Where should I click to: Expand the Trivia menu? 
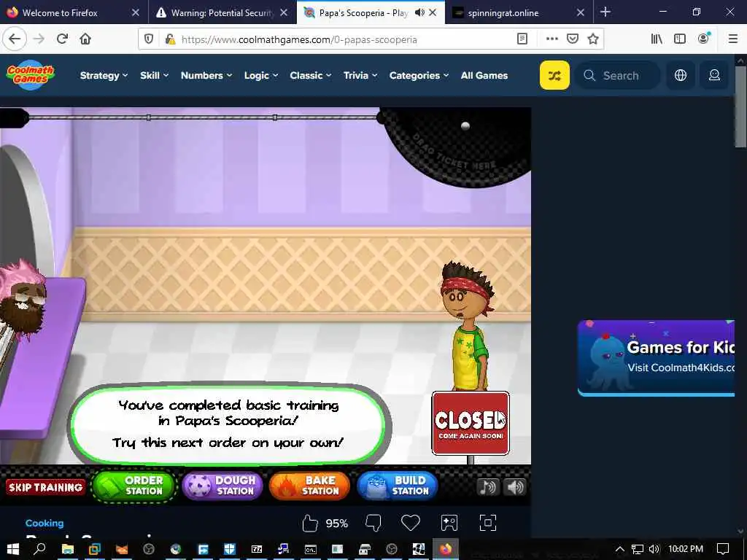(x=360, y=75)
